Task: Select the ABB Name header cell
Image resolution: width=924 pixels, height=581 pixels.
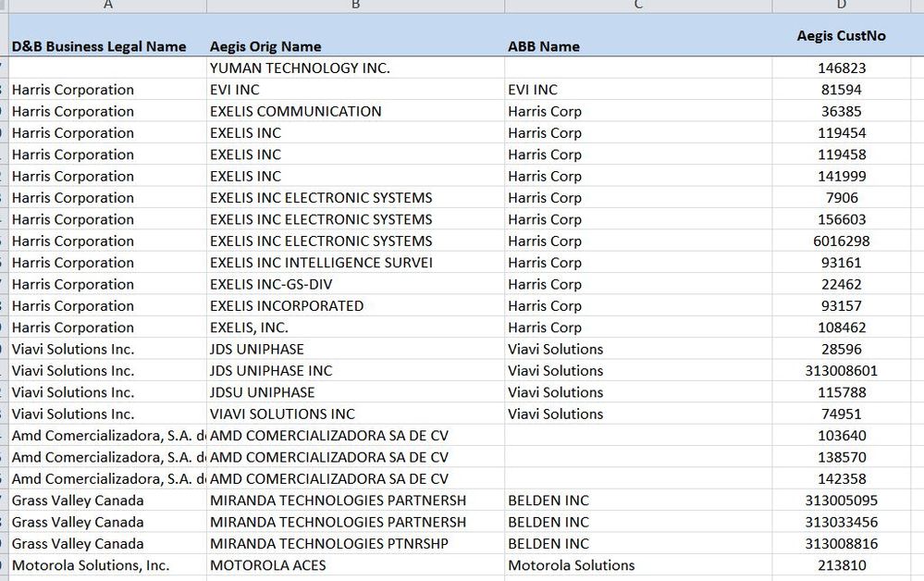Action: coord(638,35)
